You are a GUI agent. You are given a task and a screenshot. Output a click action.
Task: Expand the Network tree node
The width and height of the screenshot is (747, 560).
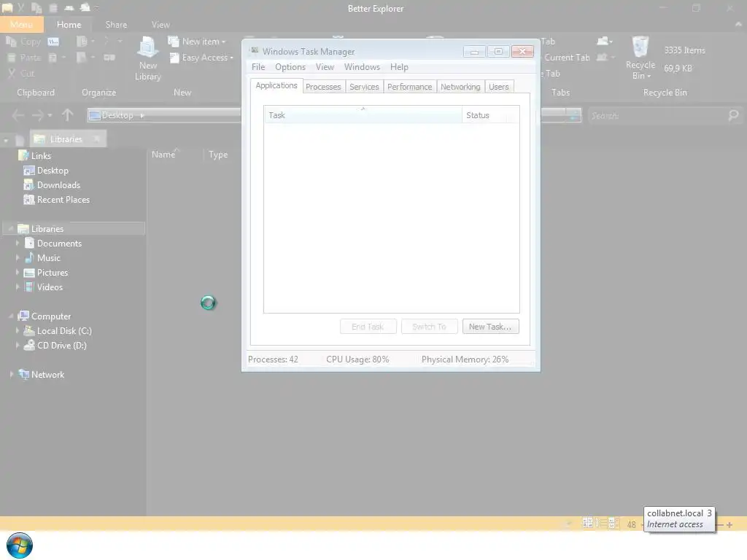click(12, 374)
